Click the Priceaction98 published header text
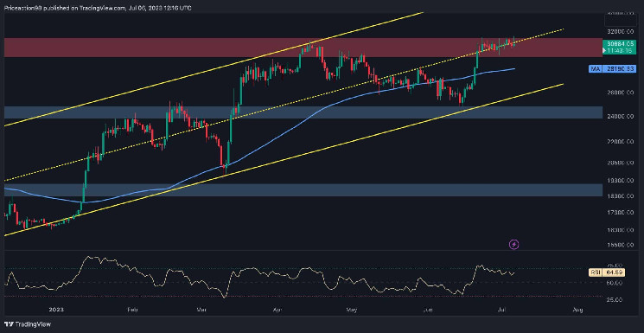Viewport: 644px width, 333px height. pyautogui.click(x=97, y=8)
